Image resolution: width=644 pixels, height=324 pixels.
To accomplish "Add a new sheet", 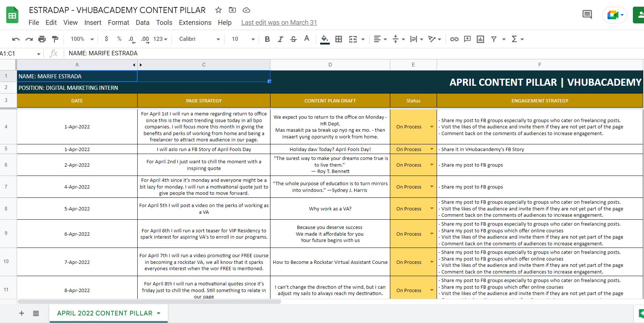I will coord(22,313).
